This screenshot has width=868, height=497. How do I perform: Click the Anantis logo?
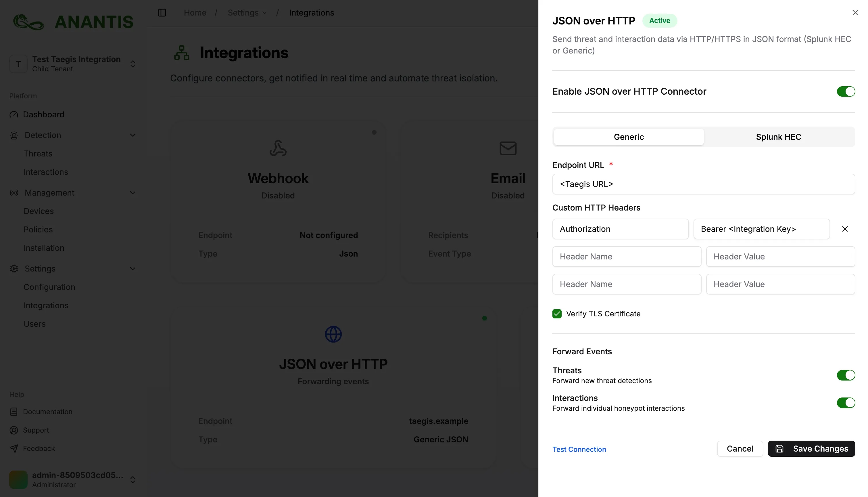coord(73,22)
